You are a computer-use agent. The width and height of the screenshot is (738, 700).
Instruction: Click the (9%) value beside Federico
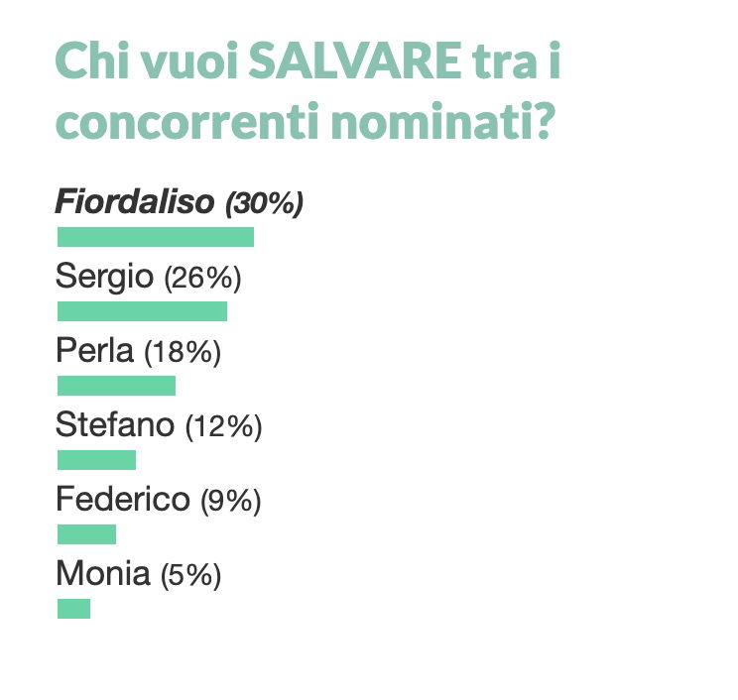coord(230,501)
